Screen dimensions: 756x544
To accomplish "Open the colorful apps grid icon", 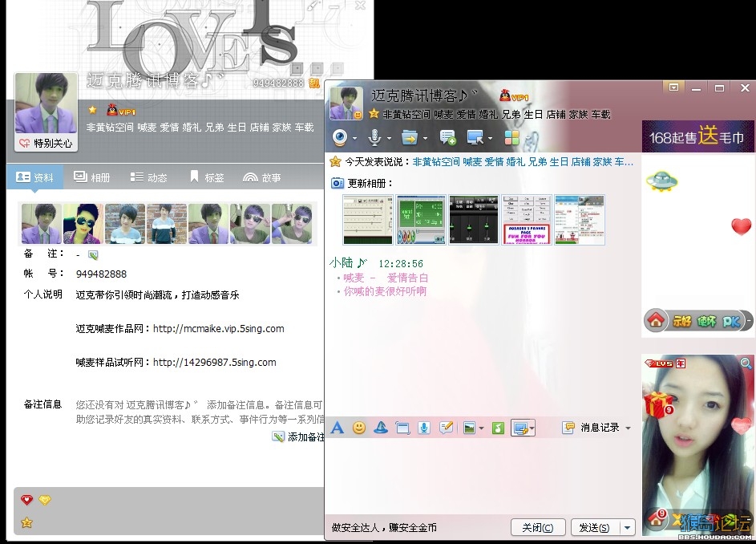I will coord(511,138).
